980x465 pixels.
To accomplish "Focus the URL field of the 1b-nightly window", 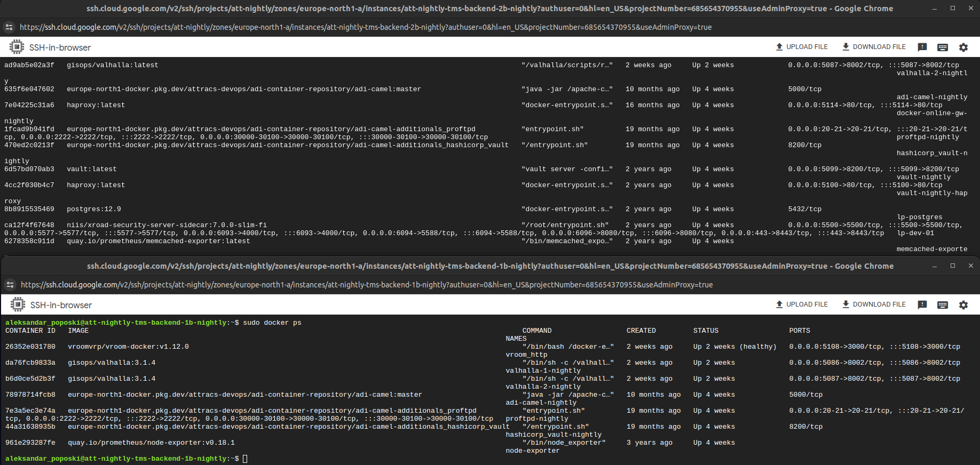I will (367, 285).
